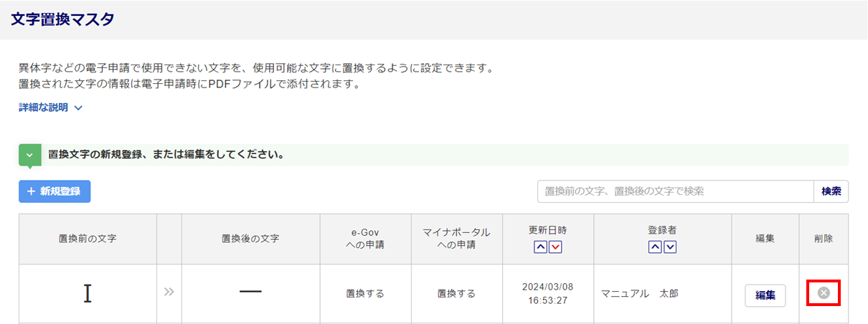Focus the replacement character search field

pos(674,191)
